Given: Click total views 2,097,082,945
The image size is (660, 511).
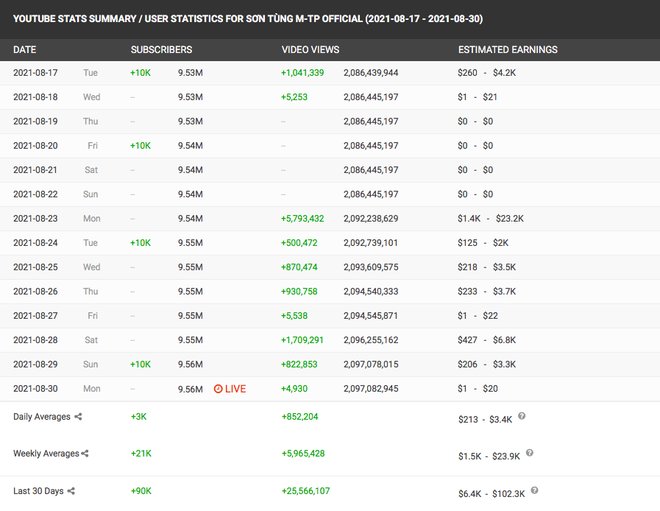Looking at the screenshot, I should [x=371, y=389].
